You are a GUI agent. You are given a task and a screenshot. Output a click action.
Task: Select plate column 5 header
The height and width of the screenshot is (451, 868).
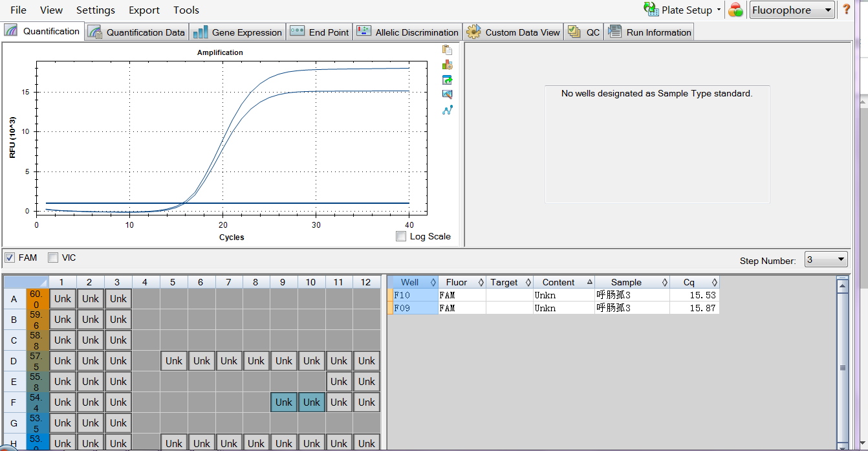[x=173, y=282]
